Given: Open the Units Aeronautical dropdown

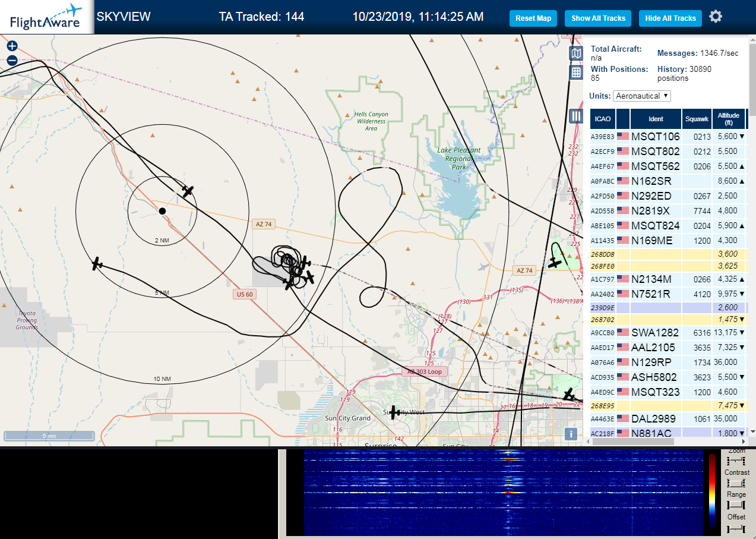Looking at the screenshot, I should pyautogui.click(x=643, y=96).
